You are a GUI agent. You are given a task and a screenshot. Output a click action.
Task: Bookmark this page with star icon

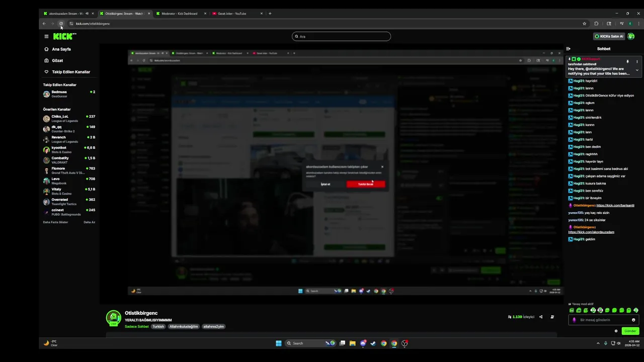pyautogui.click(x=584, y=24)
